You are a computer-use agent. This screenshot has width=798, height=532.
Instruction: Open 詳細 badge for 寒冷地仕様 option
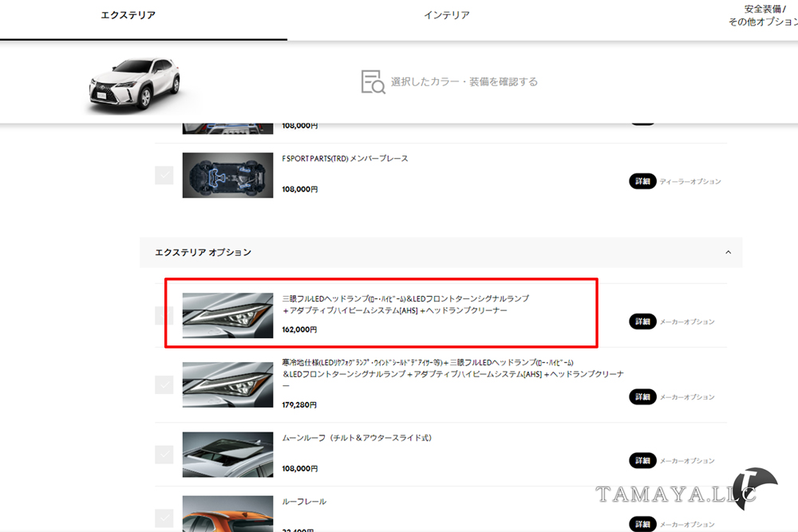(x=642, y=396)
